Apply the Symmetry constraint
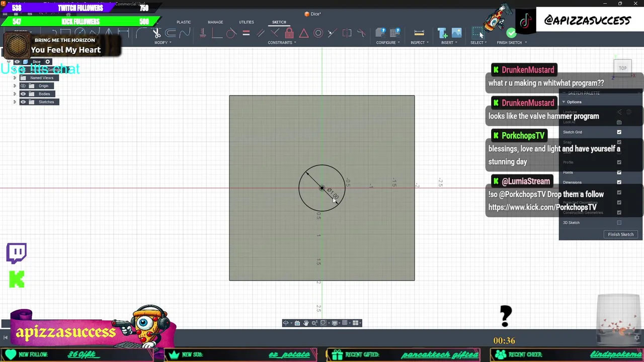Screen dimensions: 644x362 click(x=347, y=33)
